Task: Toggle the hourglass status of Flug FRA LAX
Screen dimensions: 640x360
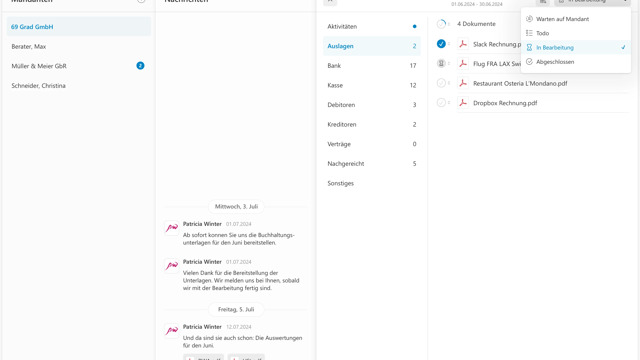Action: (441, 63)
